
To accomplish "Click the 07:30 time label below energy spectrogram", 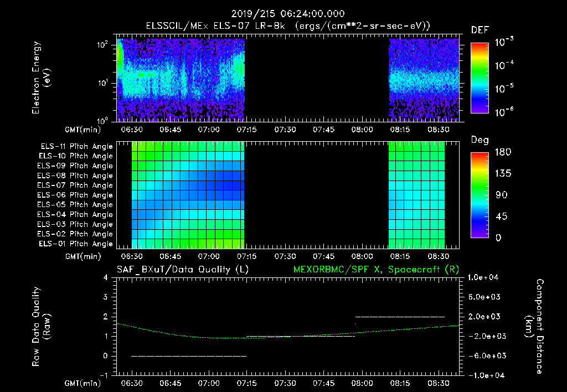I will (x=285, y=130).
